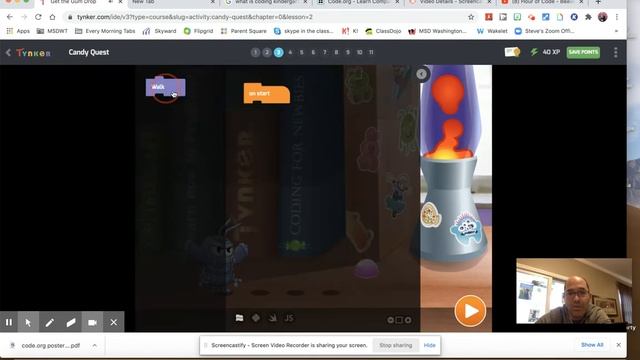Click the XP lightning bolt icon
The image size is (640, 360).
click(x=534, y=52)
